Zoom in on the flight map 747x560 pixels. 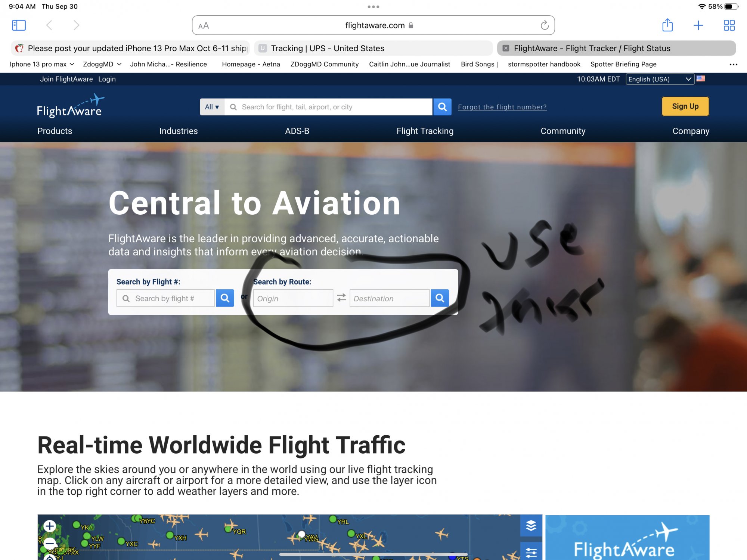click(x=50, y=526)
